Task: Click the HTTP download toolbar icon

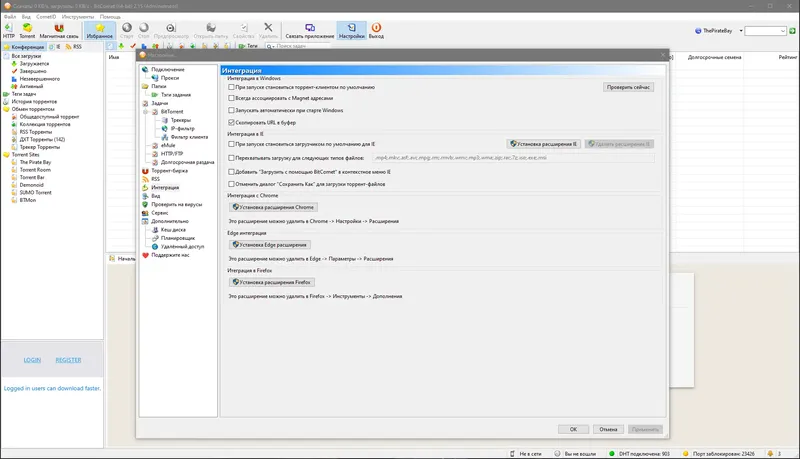Action: point(9,31)
